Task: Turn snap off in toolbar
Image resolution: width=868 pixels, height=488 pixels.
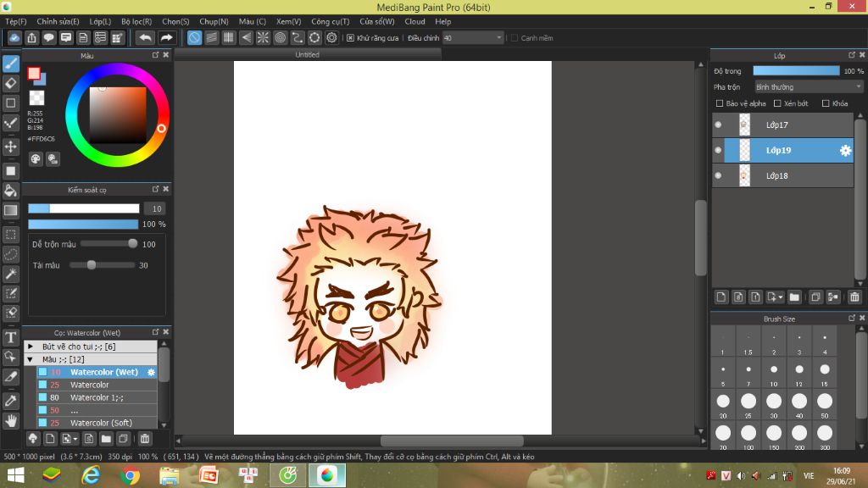Action: click(194, 37)
